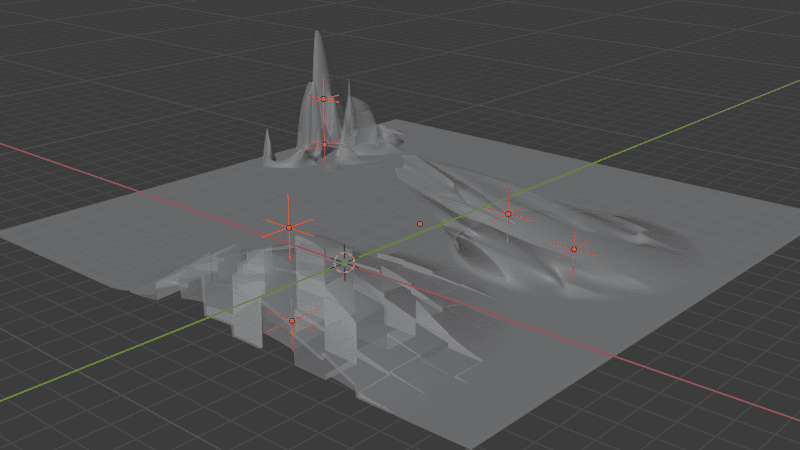Click the 3D cursor crosshair circle
Viewport: 800px width, 450px height.
tap(345, 262)
